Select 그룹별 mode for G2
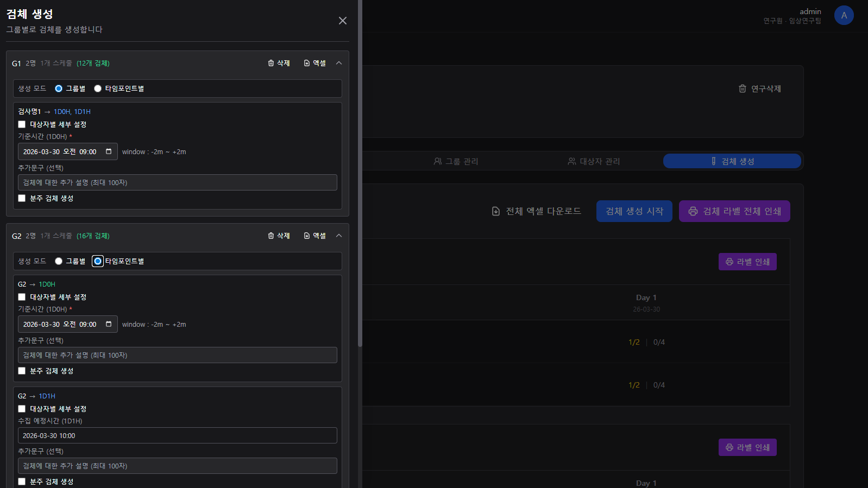 59,261
